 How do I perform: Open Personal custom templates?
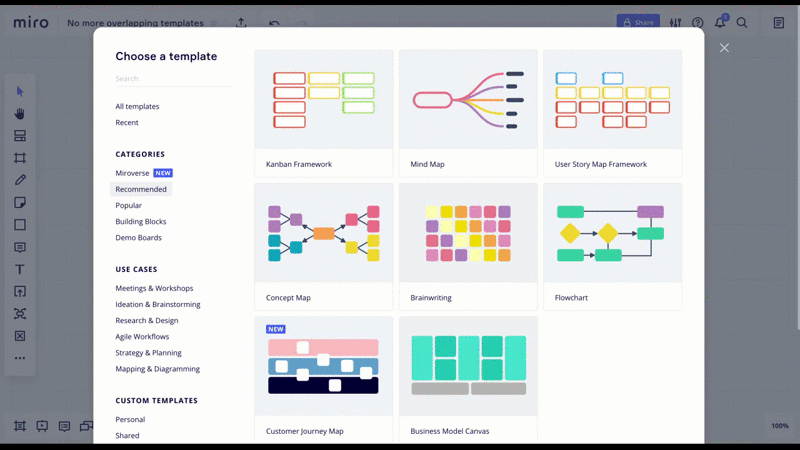[130, 419]
